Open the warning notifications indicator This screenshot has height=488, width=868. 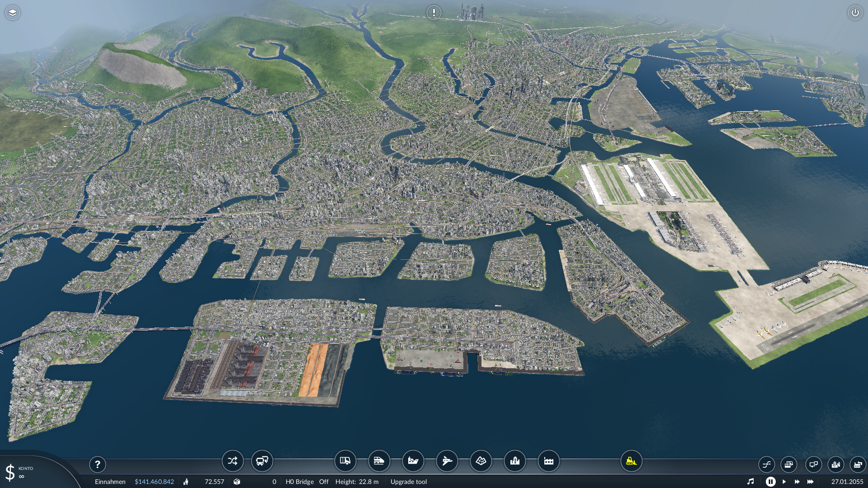pos(434,13)
